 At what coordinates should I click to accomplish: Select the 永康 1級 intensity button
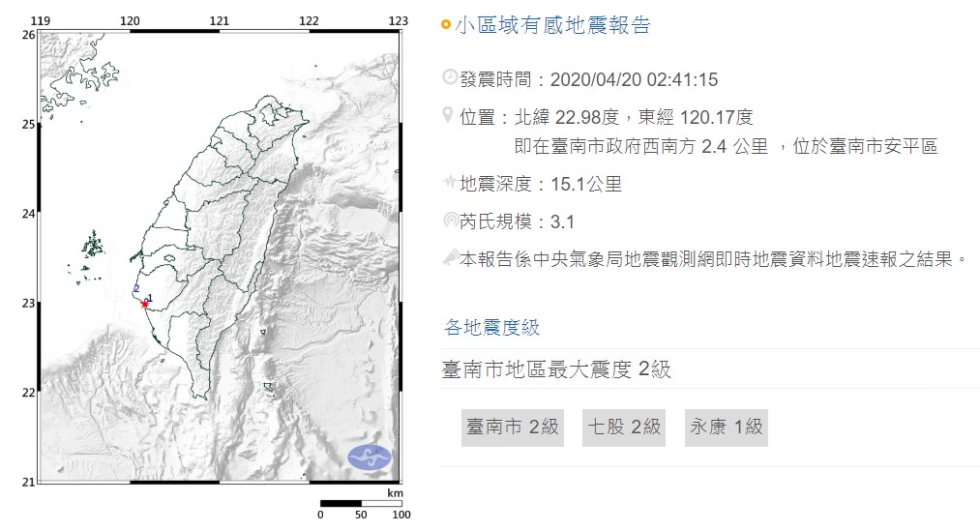click(727, 428)
